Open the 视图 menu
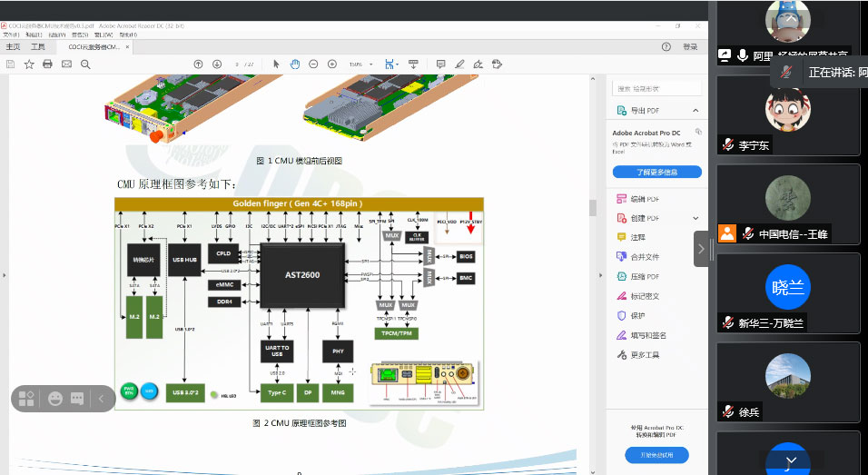This screenshot has width=868, height=475. [x=56, y=35]
